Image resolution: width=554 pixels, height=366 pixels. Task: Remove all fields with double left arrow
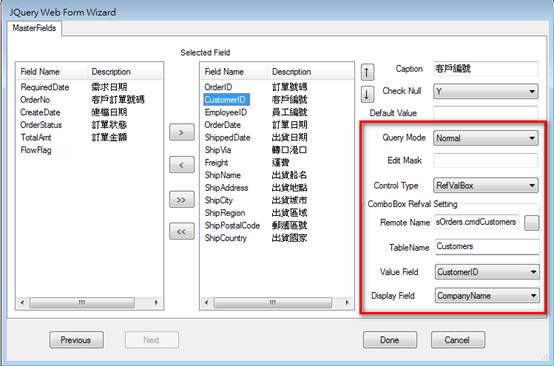(x=182, y=231)
